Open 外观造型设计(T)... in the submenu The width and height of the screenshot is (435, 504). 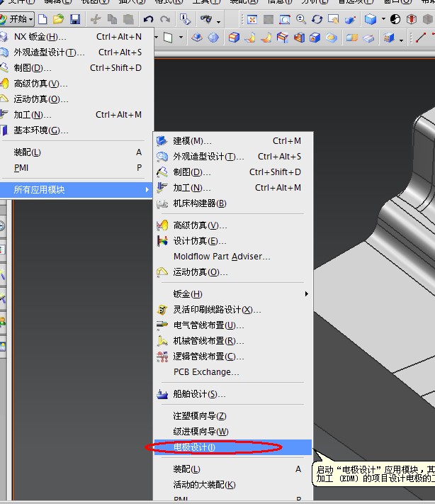(233, 157)
